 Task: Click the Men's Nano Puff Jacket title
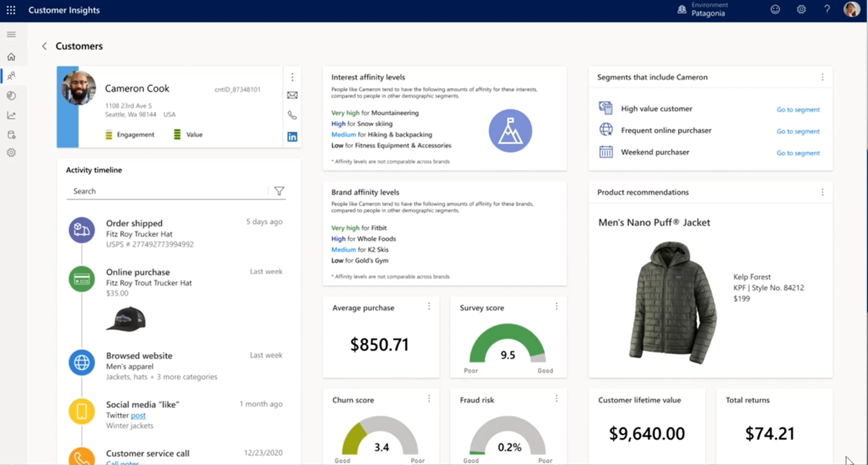coord(654,223)
